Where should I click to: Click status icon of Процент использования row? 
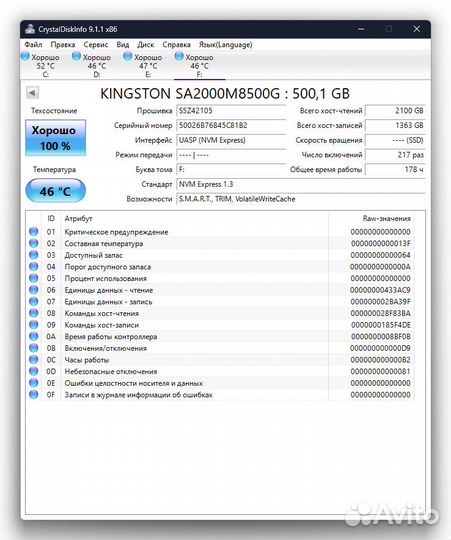coord(34,278)
